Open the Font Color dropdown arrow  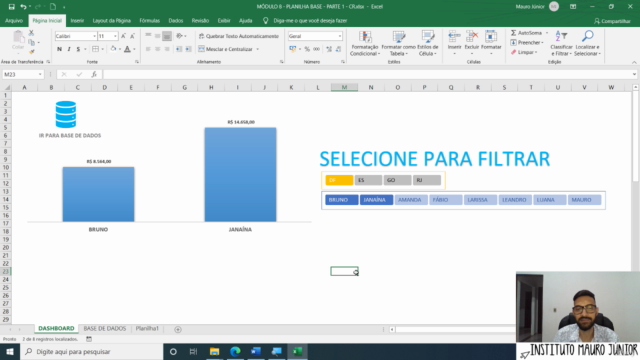click(x=134, y=49)
